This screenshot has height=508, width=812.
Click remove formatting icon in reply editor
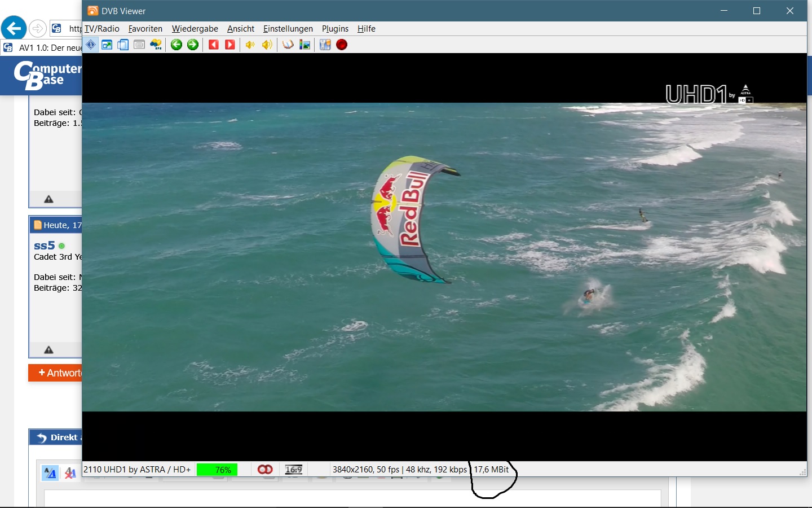pos(70,473)
